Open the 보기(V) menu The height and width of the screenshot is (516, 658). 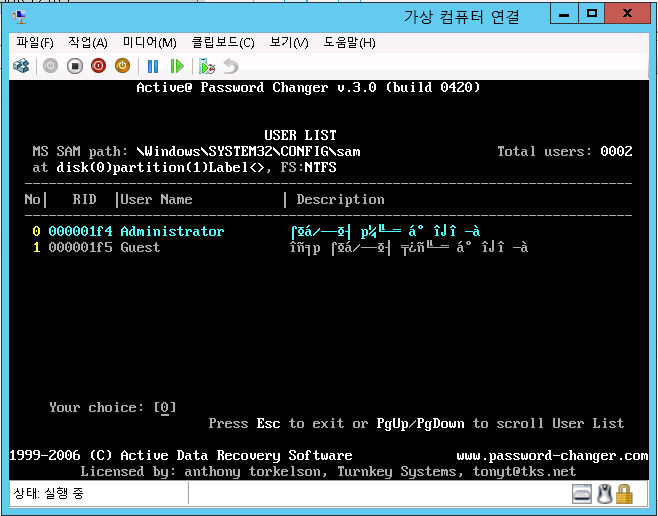289,43
